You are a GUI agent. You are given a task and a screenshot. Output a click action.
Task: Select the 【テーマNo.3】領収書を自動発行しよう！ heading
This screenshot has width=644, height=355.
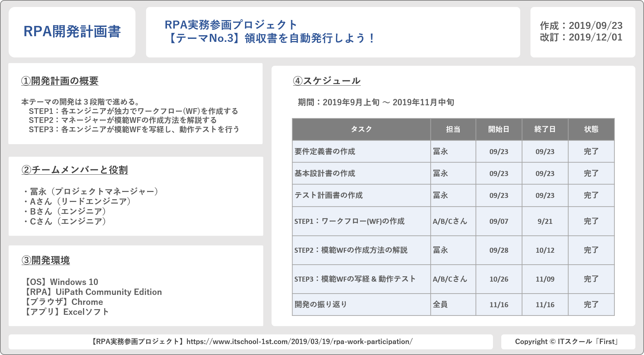coord(271,39)
